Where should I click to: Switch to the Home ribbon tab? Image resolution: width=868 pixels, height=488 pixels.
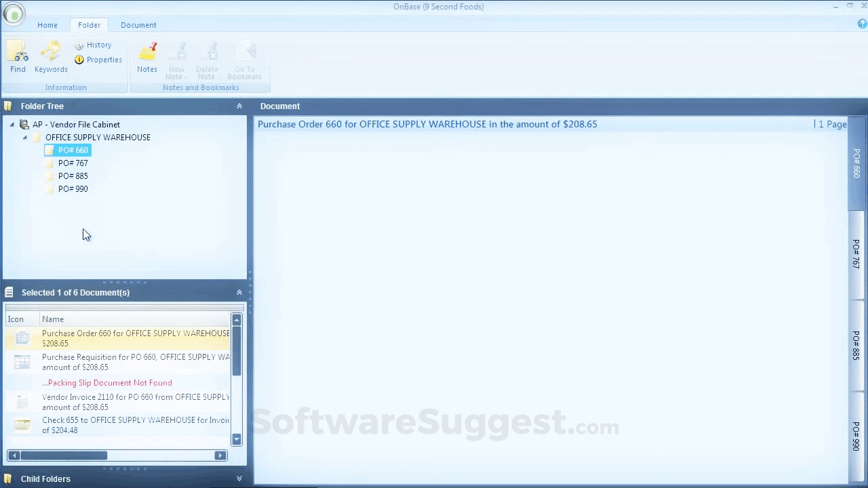(x=47, y=25)
